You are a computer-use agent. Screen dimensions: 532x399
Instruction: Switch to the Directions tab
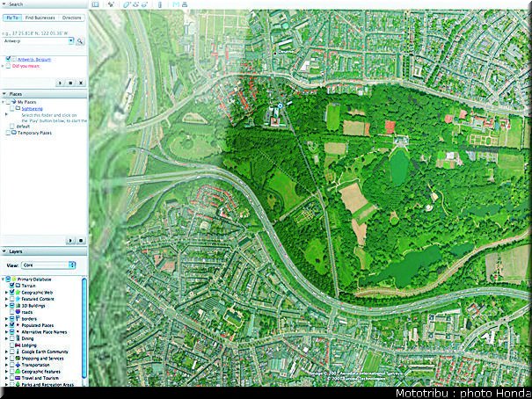(x=71, y=18)
